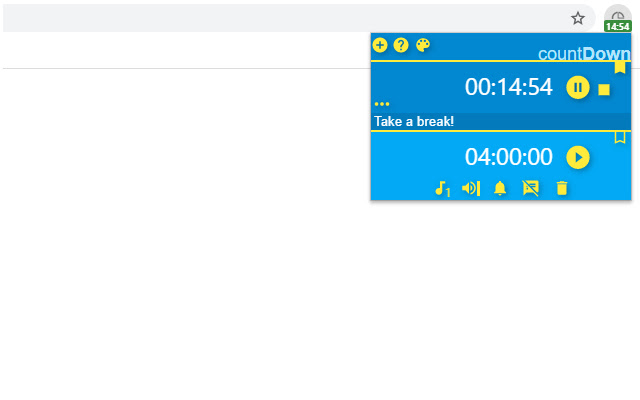This screenshot has width=640, height=400.
Task: Click the 04:00:00 time display
Action: 509,157
